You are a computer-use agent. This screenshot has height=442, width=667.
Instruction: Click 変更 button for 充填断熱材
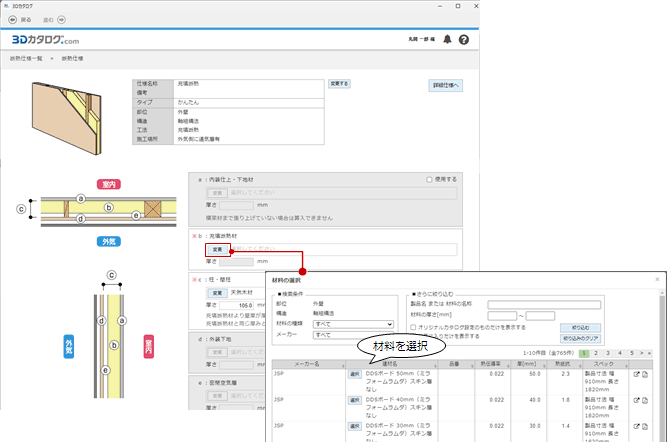[215, 248]
